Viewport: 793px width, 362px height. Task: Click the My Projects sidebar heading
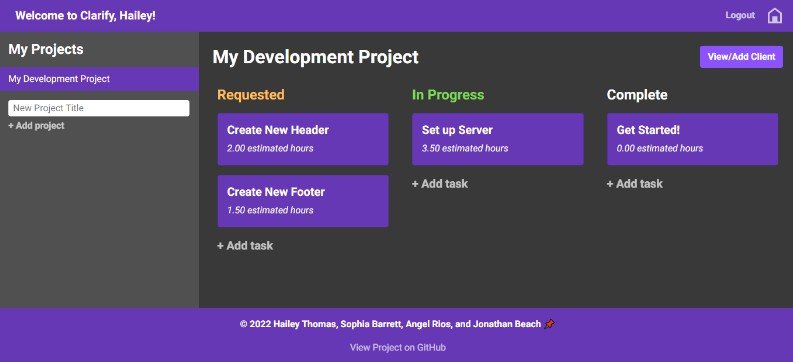pyautogui.click(x=46, y=49)
